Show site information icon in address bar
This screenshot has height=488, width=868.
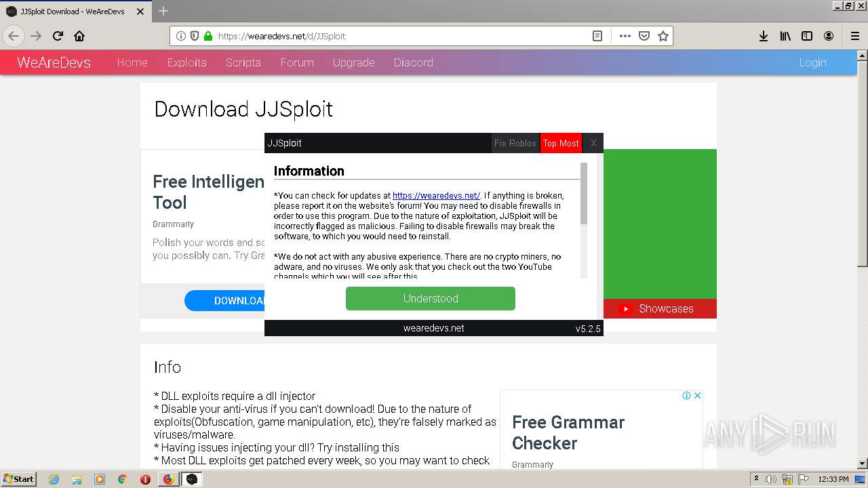click(181, 36)
